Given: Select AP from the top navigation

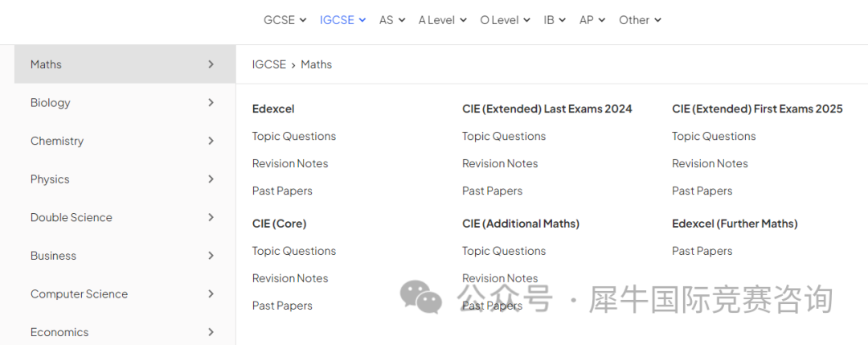Looking at the screenshot, I should 592,20.
